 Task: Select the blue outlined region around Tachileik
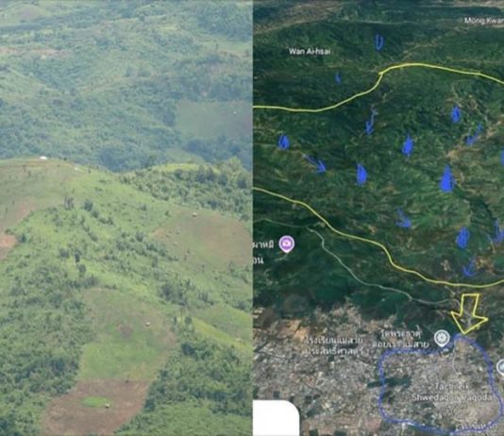(x=441, y=383)
